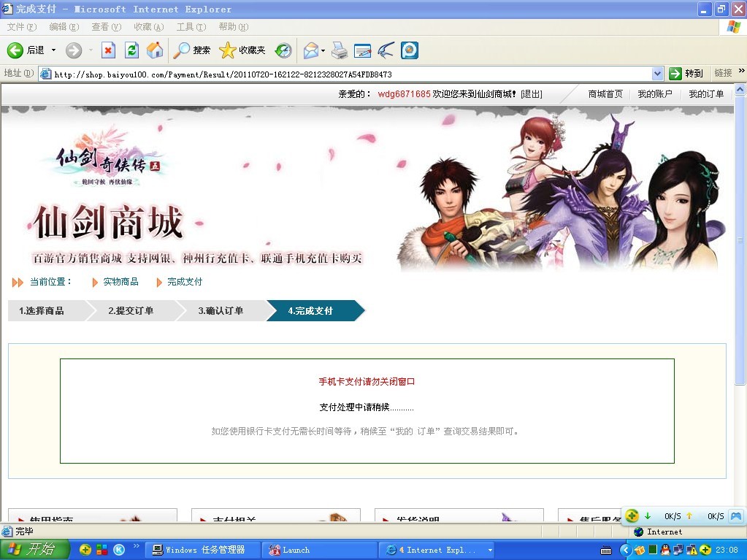The image size is (747, 560).
Task: Click the 退出 logout link
Action: 532,93
